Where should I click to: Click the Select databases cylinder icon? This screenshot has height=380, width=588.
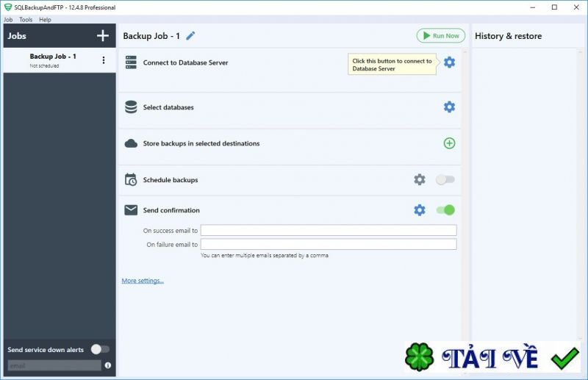(131, 107)
